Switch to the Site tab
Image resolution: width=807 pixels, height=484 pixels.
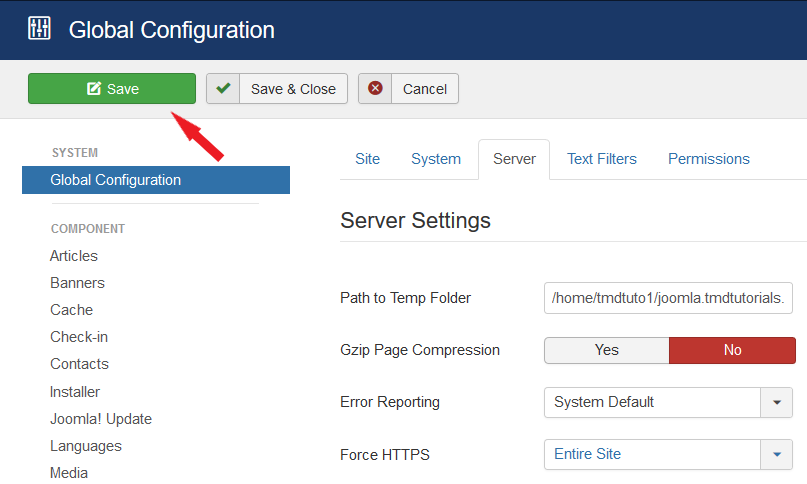367,159
